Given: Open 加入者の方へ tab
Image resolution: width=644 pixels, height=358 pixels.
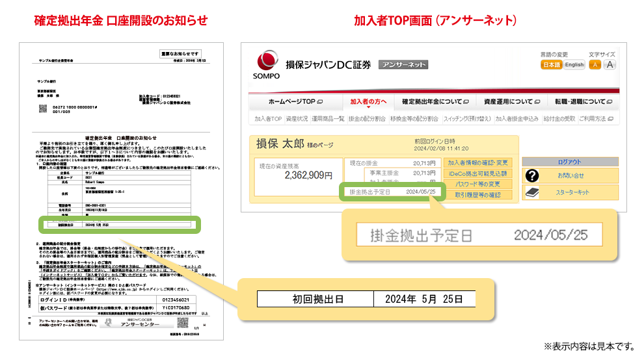Looking at the screenshot, I should click(x=368, y=102).
